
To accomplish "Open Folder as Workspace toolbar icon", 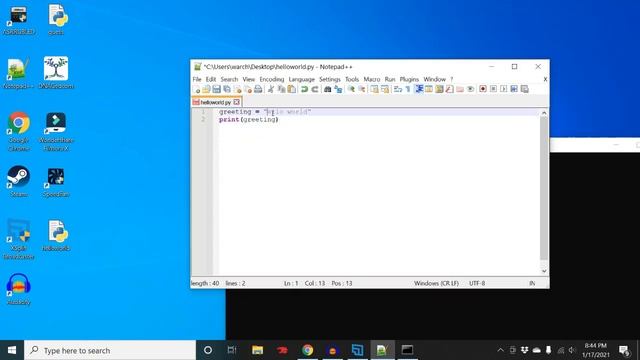I will coord(460,89).
